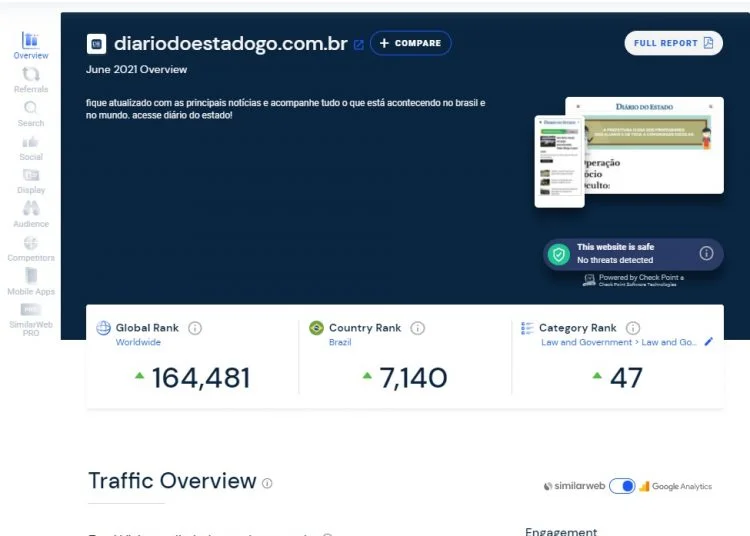The width and height of the screenshot is (750, 536).
Task: Click the Brazil country link
Action: click(x=340, y=342)
